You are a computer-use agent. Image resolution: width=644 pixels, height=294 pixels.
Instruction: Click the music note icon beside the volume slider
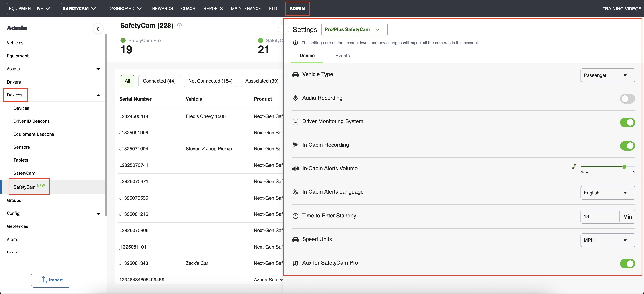click(x=574, y=167)
